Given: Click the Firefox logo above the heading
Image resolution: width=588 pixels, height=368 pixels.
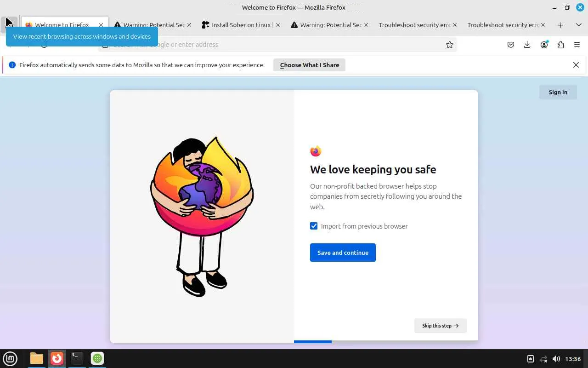Looking at the screenshot, I should (x=316, y=151).
